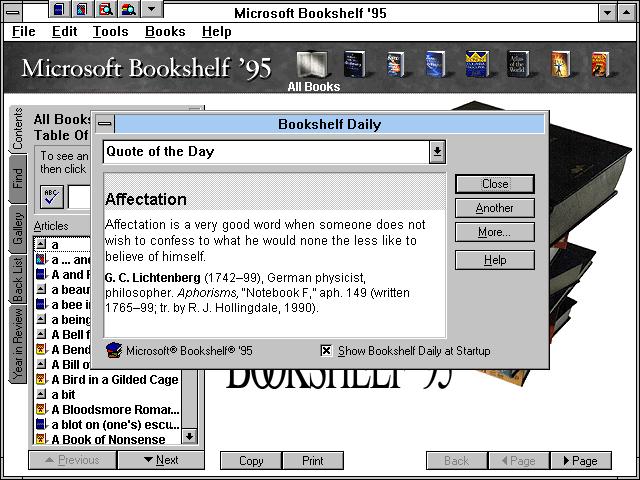The image size is (640, 480).
Task: Click the icon beside "a being" article
Action: [41, 319]
